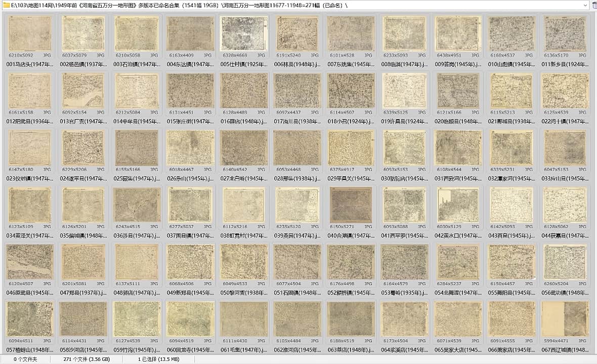Click the file name 055舞阳县(1945年

click(x=511, y=293)
